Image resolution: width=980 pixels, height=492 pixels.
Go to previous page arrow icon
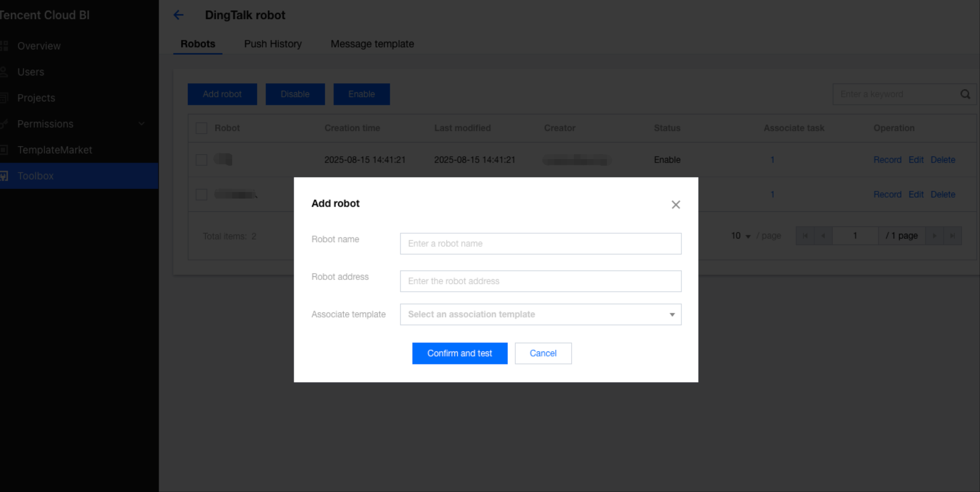823,236
